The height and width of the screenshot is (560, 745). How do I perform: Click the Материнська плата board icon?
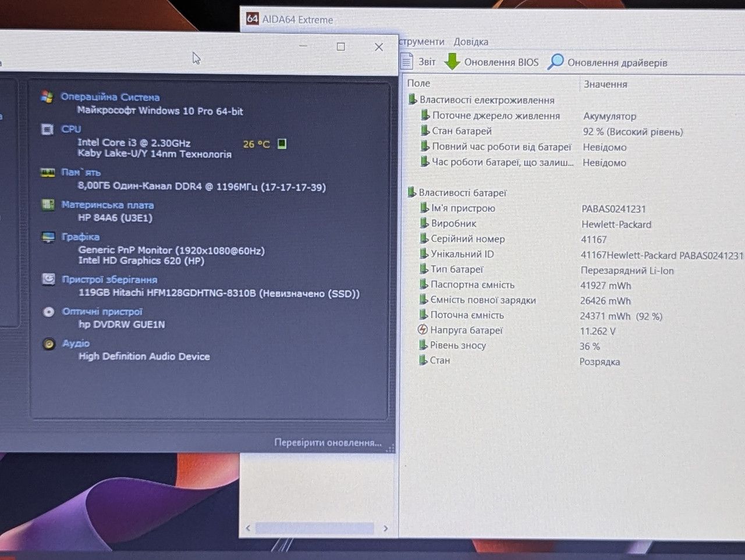(48, 205)
